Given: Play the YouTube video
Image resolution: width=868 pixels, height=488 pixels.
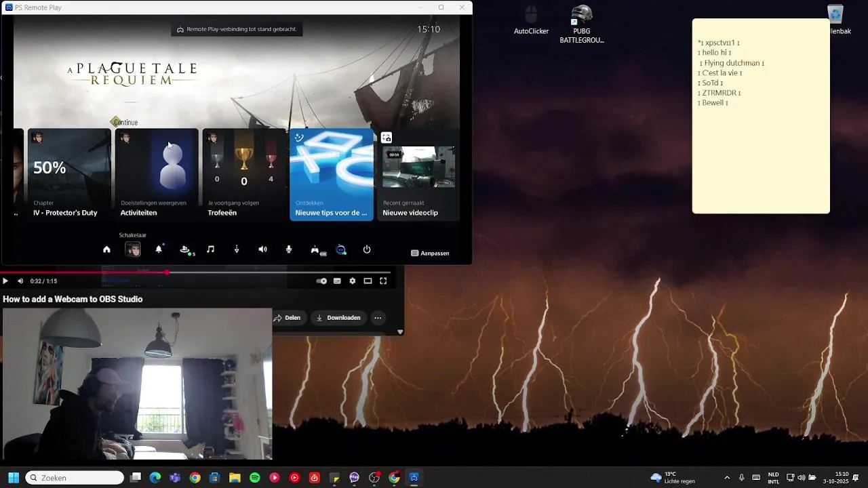Looking at the screenshot, I should pos(5,281).
